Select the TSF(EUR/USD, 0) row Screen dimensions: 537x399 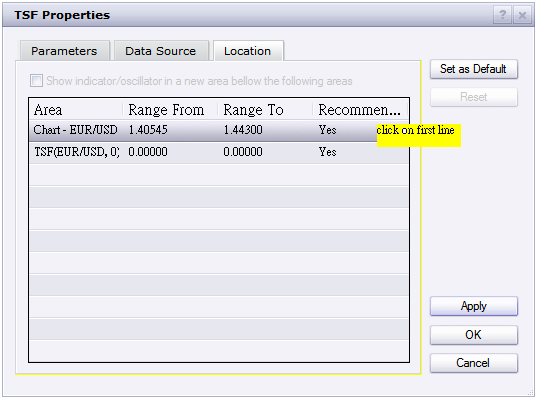(219, 152)
